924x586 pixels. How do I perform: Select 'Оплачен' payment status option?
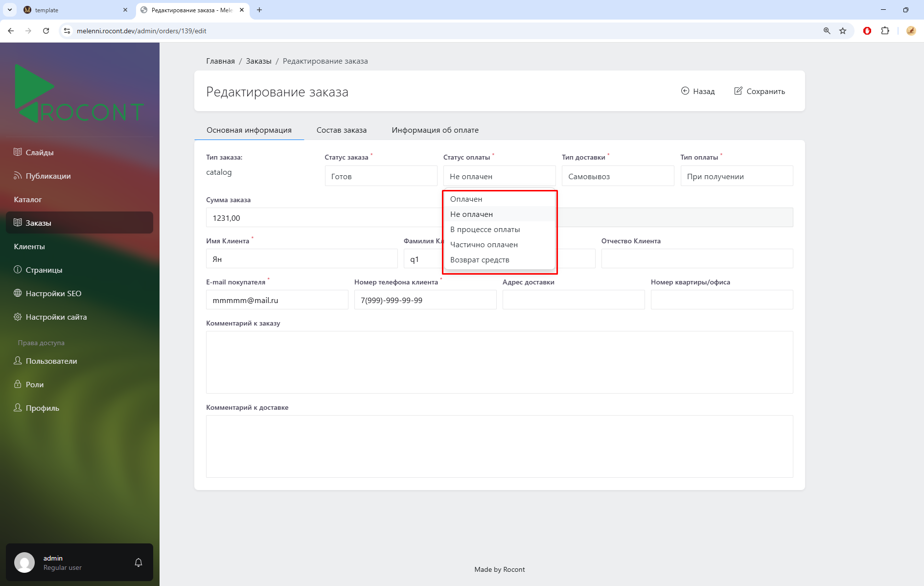click(466, 199)
